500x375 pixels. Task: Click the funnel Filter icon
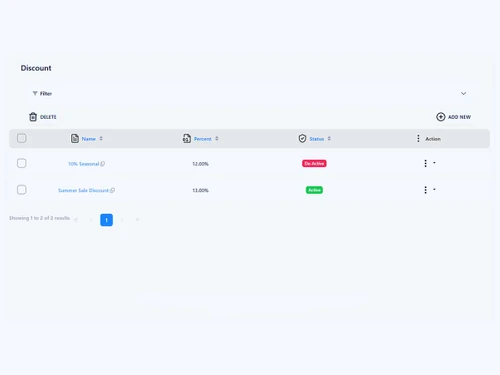pyautogui.click(x=35, y=93)
